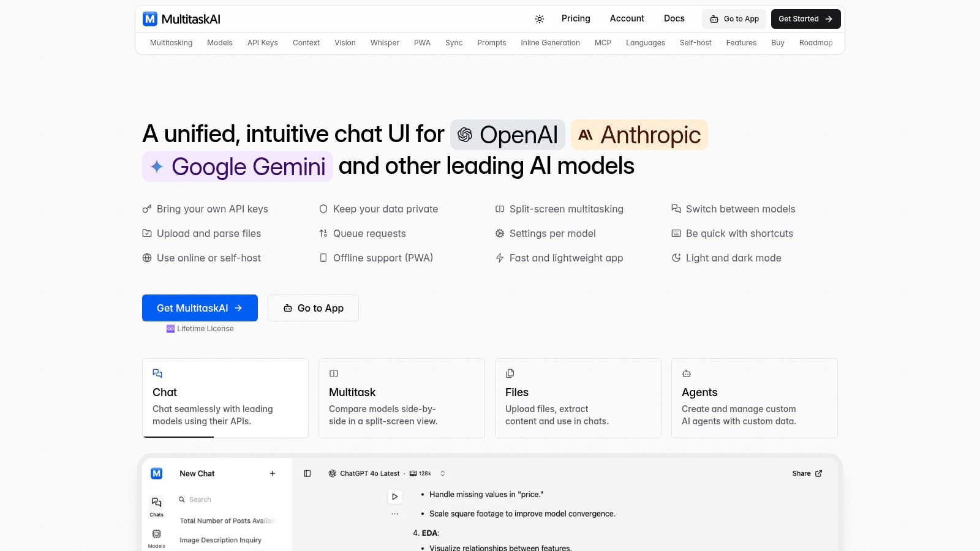Image resolution: width=980 pixels, height=551 pixels.
Task: Click the folder icon beside Upload and parse files
Action: coord(147,233)
